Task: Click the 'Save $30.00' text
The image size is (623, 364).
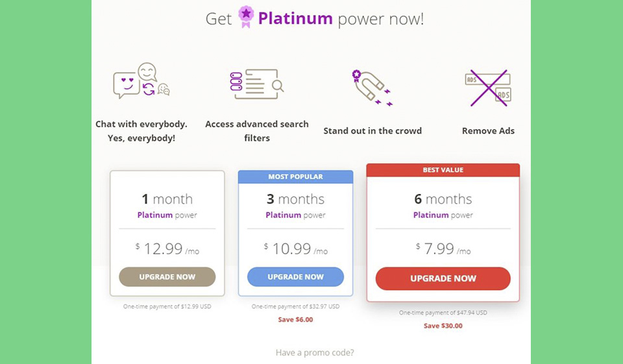Action: point(443,326)
